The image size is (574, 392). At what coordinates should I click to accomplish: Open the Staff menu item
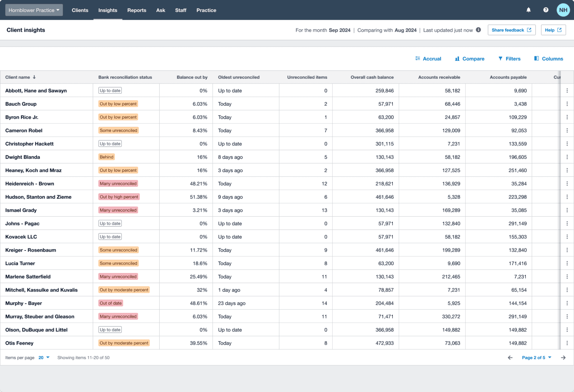180,10
